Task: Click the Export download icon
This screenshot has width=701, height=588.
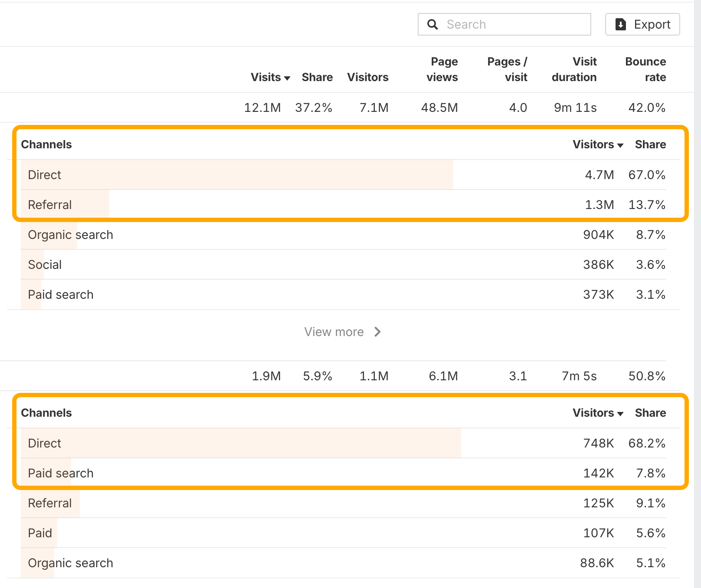Action: (x=621, y=24)
